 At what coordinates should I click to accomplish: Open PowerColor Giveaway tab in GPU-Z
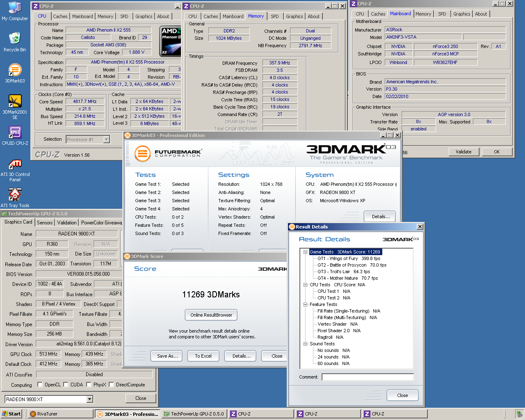click(x=101, y=223)
